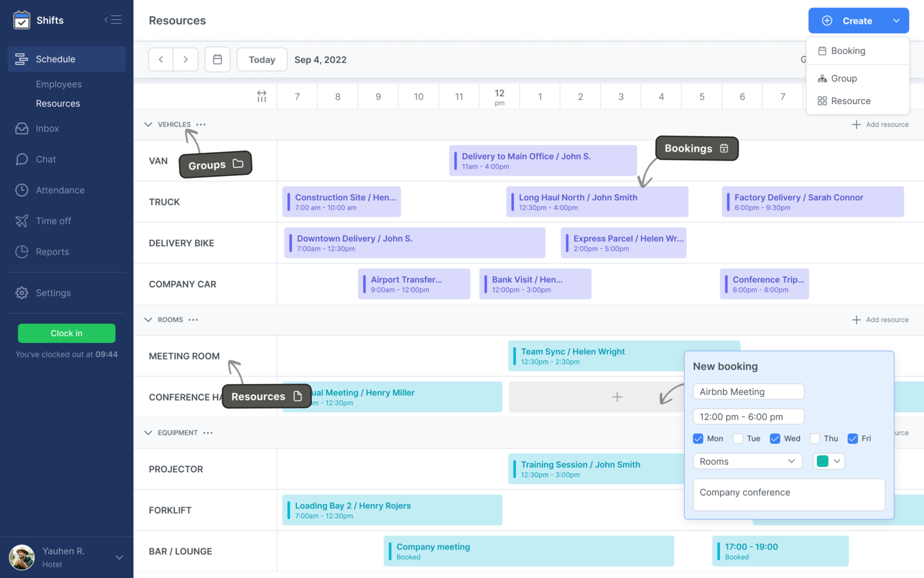The height and width of the screenshot is (578, 924).
Task: Collapse the sidebar navigation
Action: pos(113,19)
